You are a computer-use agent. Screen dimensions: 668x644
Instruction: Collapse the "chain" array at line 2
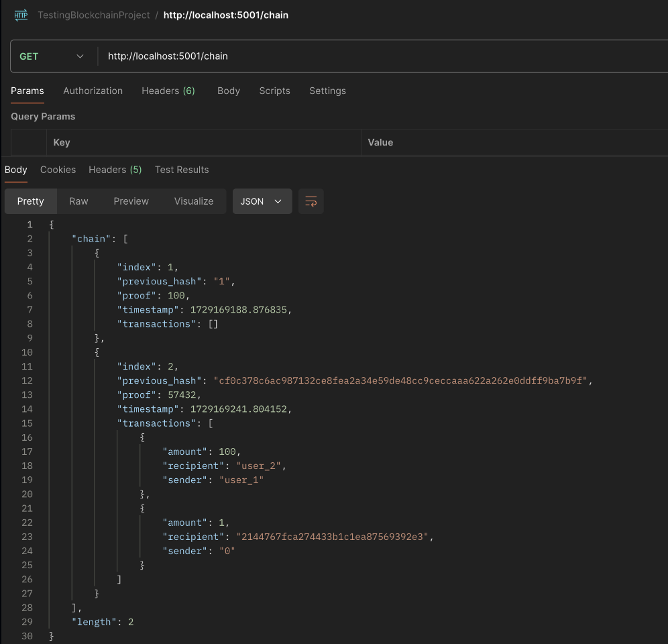pyautogui.click(x=125, y=239)
